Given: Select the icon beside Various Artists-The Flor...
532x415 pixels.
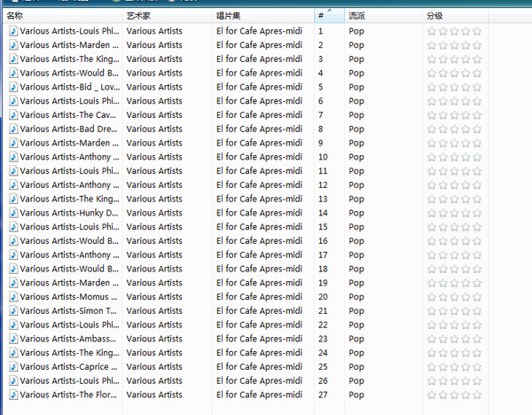Looking at the screenshot, I should coord(13,395).
